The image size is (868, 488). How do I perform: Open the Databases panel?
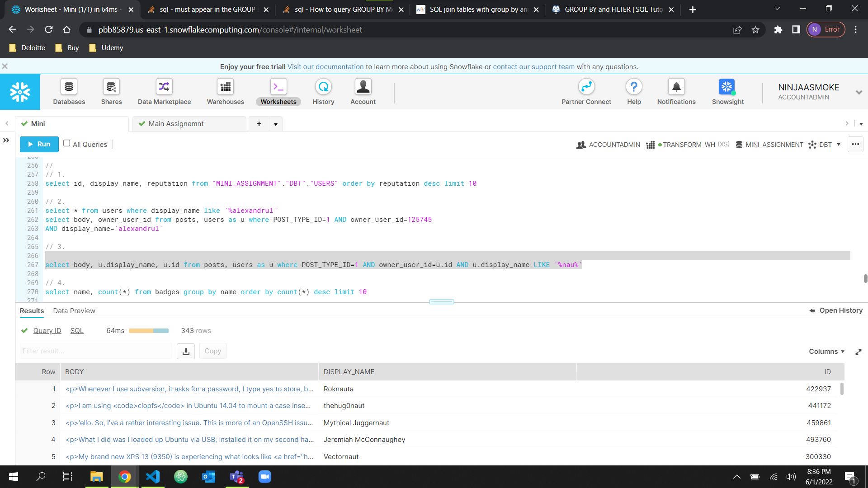pos(69,91)
